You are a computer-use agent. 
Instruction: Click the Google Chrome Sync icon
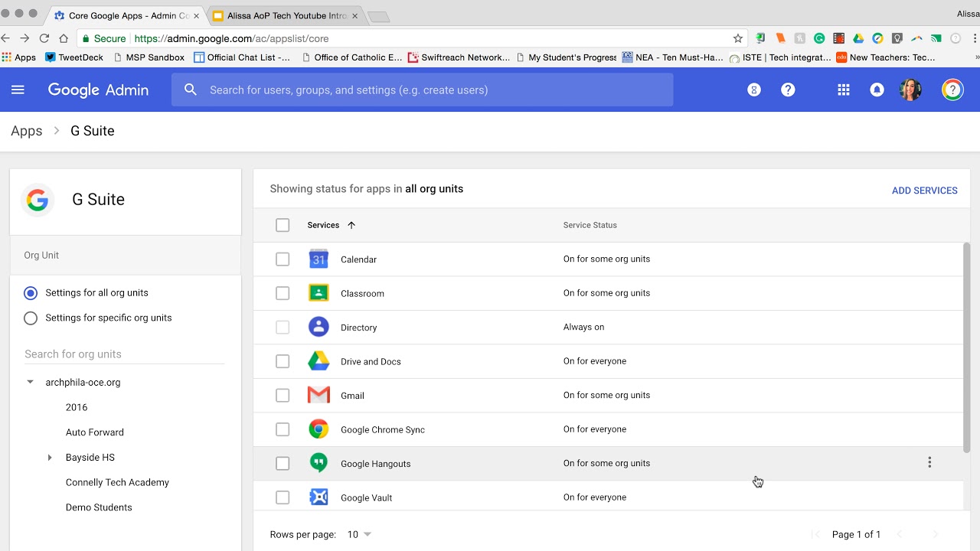pos(318,429)
